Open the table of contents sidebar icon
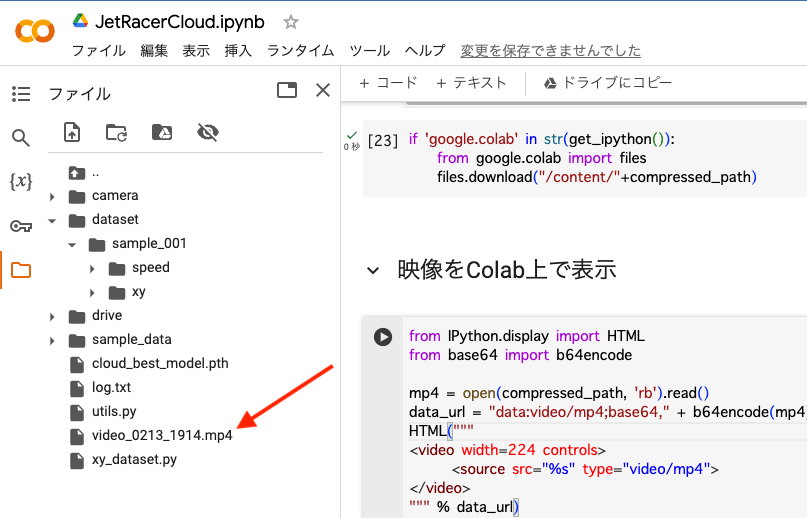Viewport: 807px width, 518px height. point(21,94)
